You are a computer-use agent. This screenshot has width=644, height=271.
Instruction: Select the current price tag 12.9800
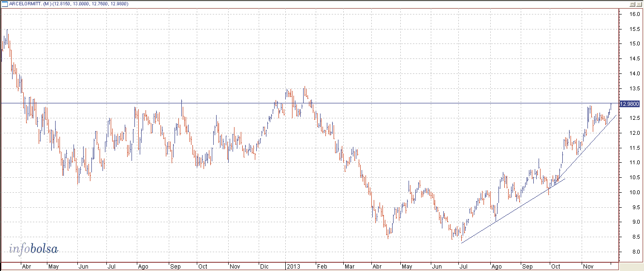pyautogui.click(x=629, y=104)
